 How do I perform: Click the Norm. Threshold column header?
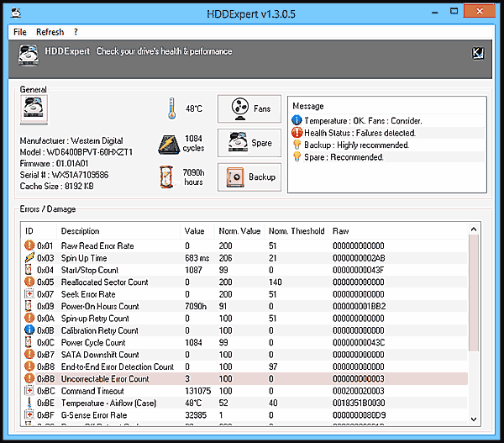tap(295, 231)
